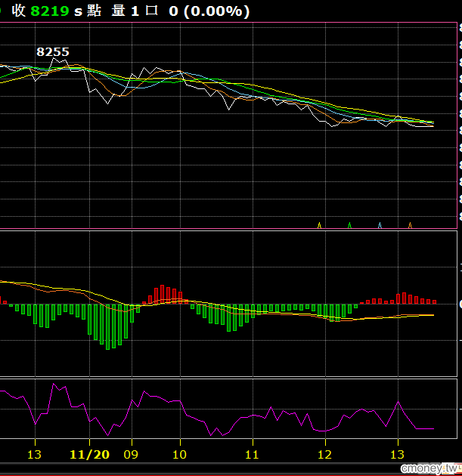Click the rightmost 13 hour axis label
Viewport: 462px width, 476px height.
point(398,455)
